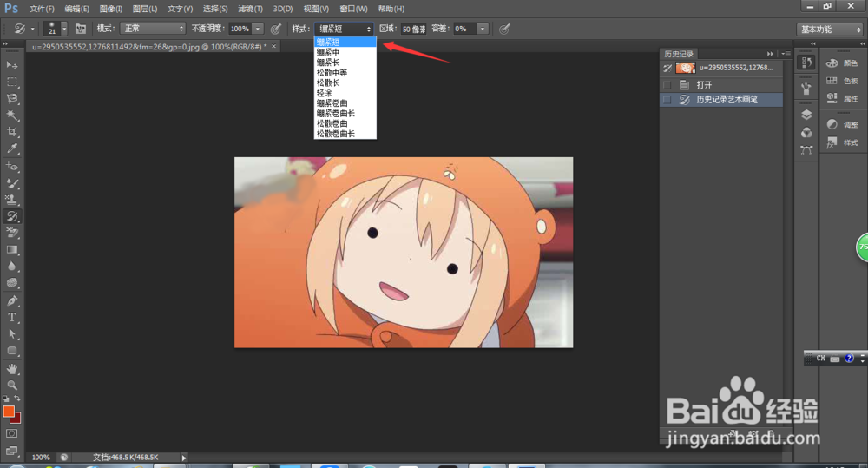Open the brush preset picker dropdown

tap(64, 29)
